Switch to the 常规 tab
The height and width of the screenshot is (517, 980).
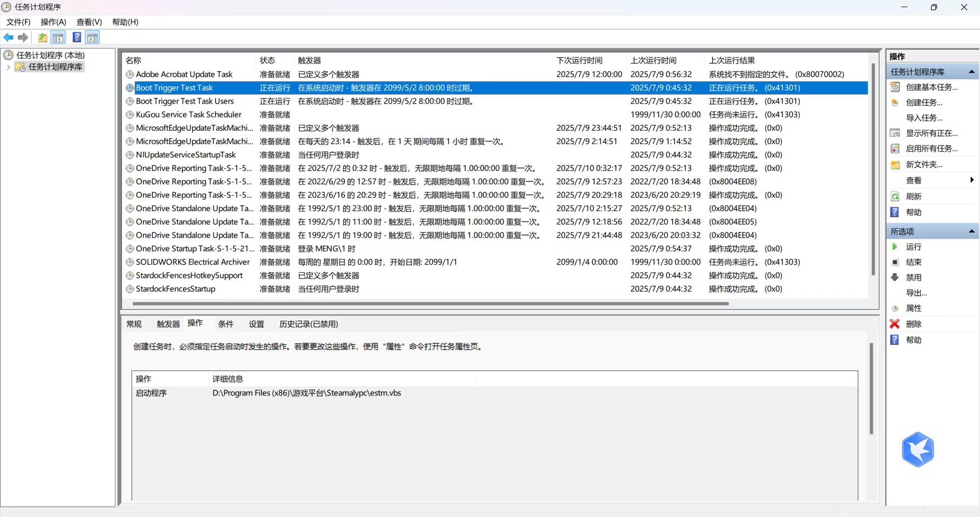pos(134,324)
